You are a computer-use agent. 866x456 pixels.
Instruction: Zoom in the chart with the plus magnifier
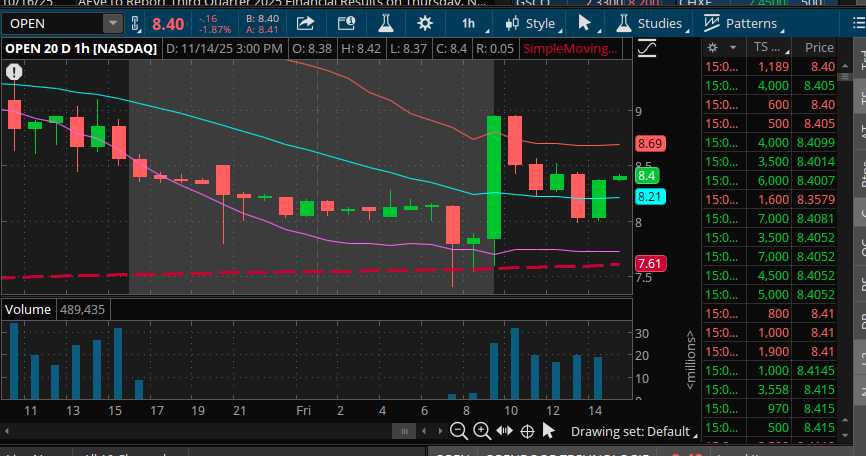coord(482,431)
